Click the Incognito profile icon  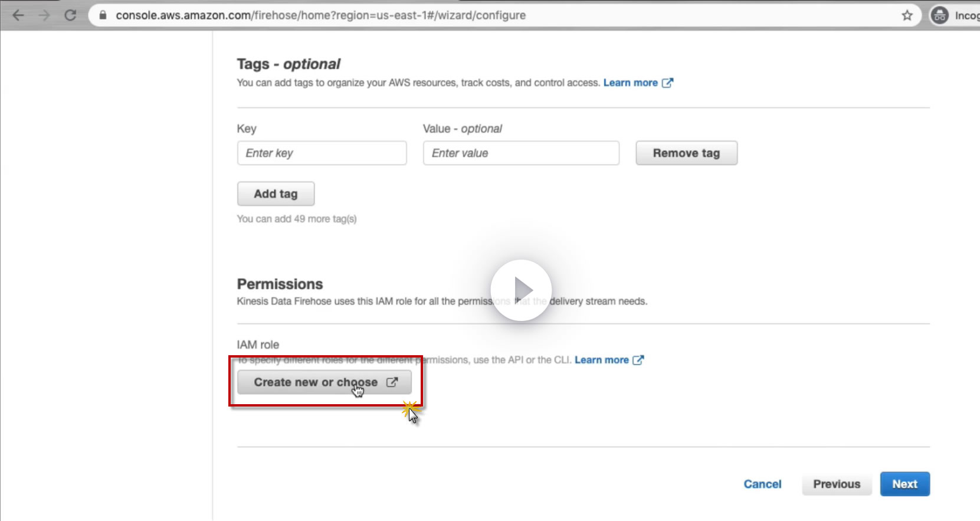pyautogui.click(x=939, y=15)
